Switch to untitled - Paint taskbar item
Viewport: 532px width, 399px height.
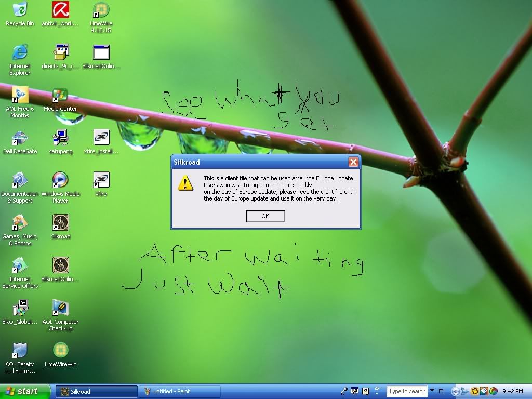tap(179, 391)
